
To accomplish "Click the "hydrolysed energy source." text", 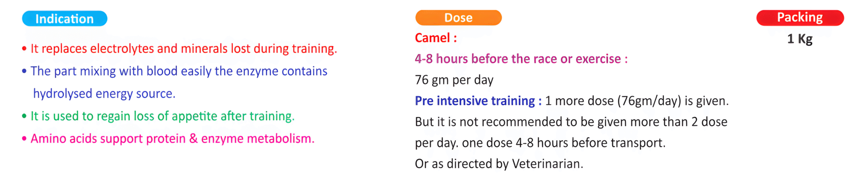I will 104,94.
